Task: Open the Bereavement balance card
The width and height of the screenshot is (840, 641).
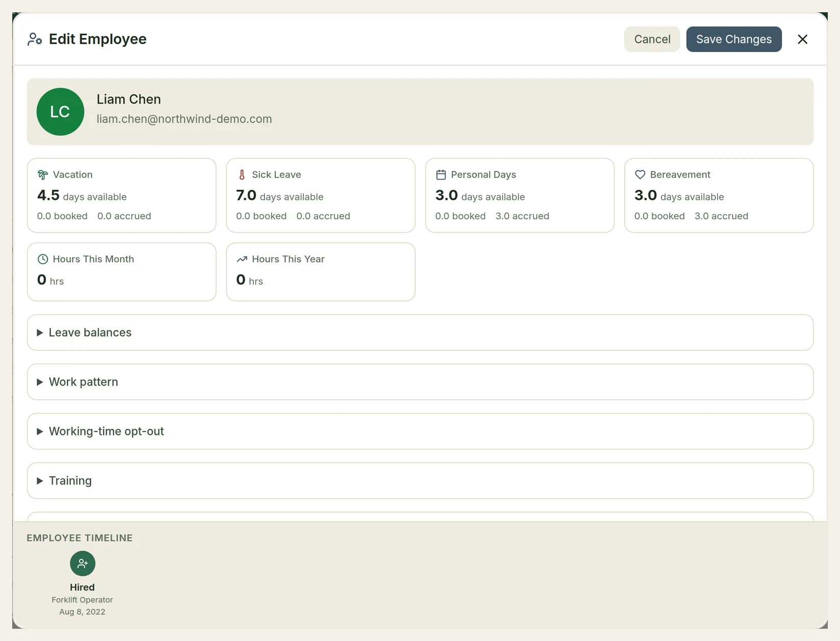Action: (x=719, y=195)
